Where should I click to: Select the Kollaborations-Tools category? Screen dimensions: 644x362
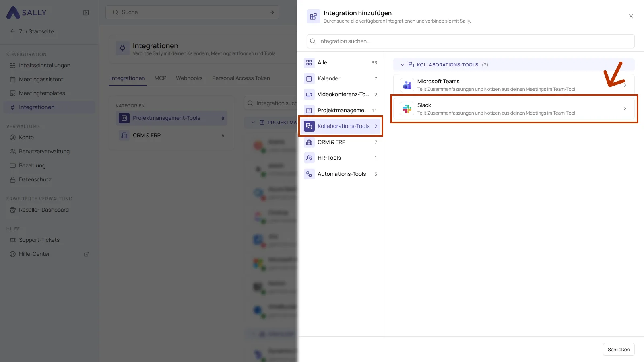[x=341, y=126]
